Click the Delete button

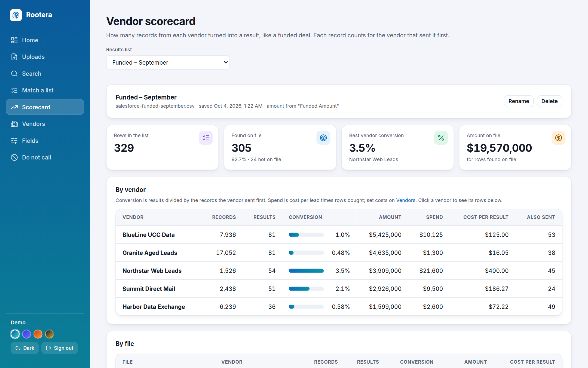549,101
